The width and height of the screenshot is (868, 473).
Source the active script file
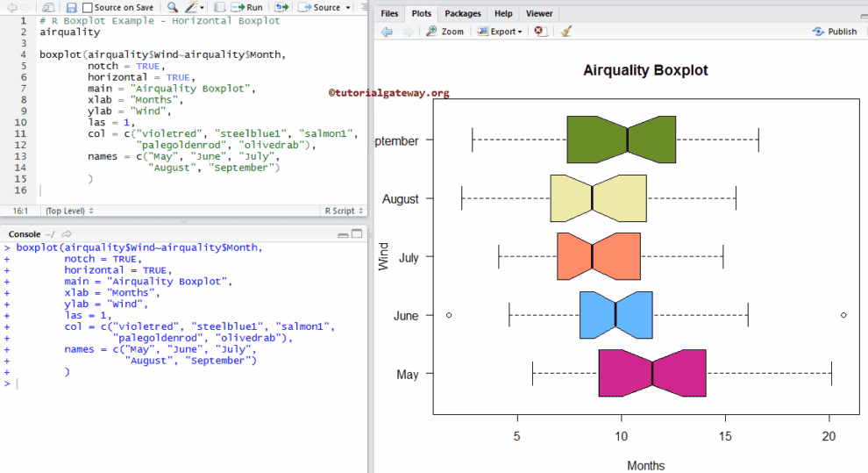319,7
